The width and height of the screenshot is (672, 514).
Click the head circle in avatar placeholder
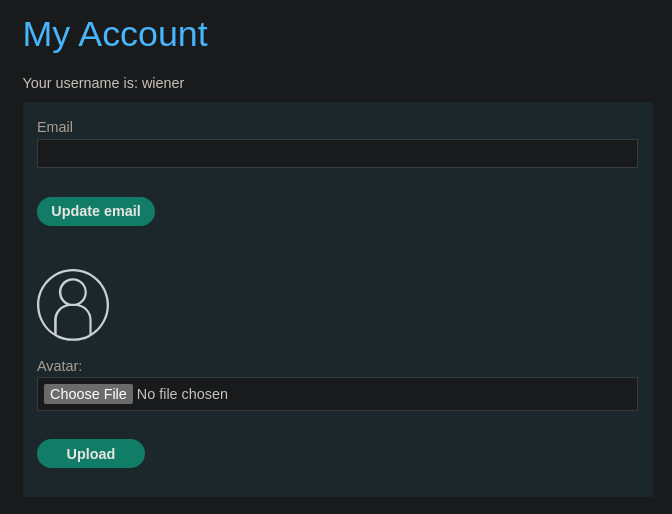(73, 292)
